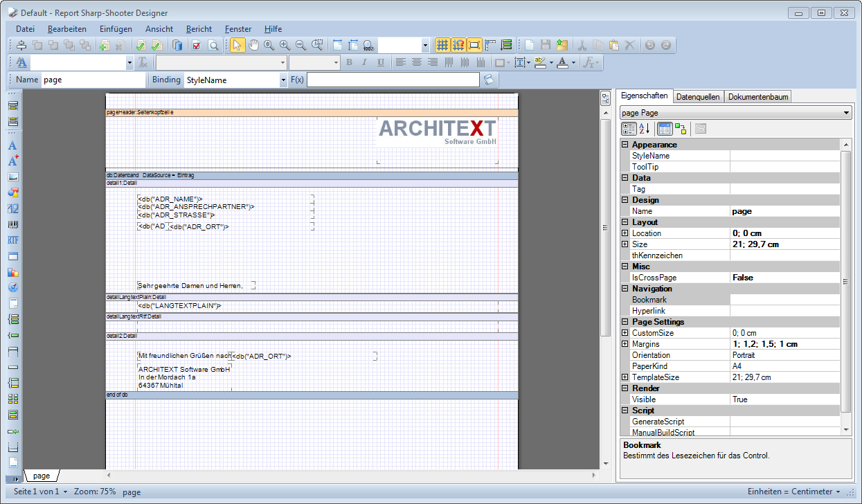Click the open file folder icon
The height and width of the screenshot is (504, 862).
click(562, 45)
